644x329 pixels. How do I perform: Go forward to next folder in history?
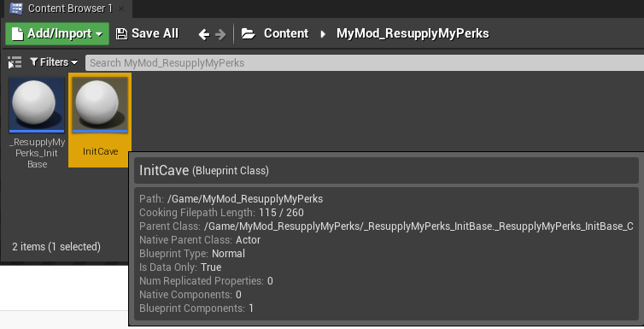pyautogui.click(x=220, y=34)
